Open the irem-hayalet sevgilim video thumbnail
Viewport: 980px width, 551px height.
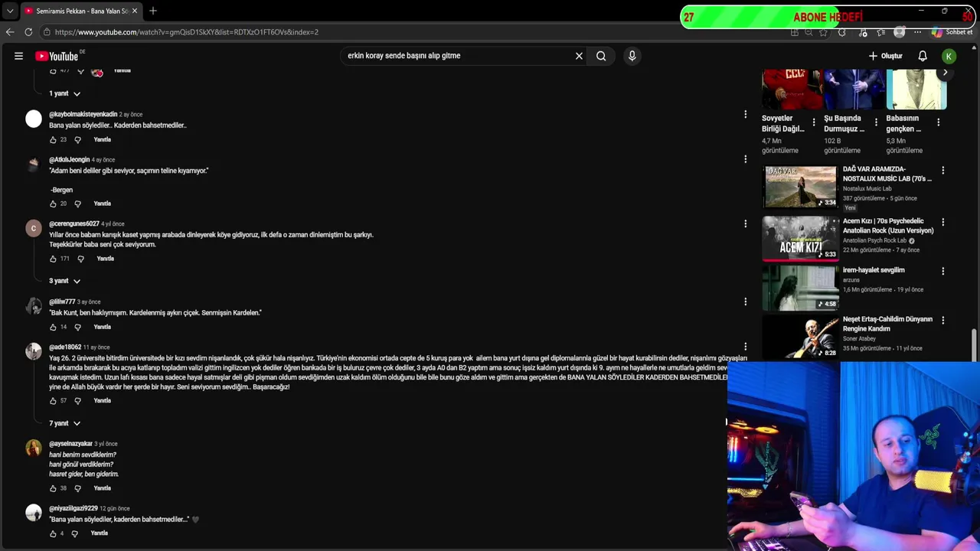tap(800, 288)
